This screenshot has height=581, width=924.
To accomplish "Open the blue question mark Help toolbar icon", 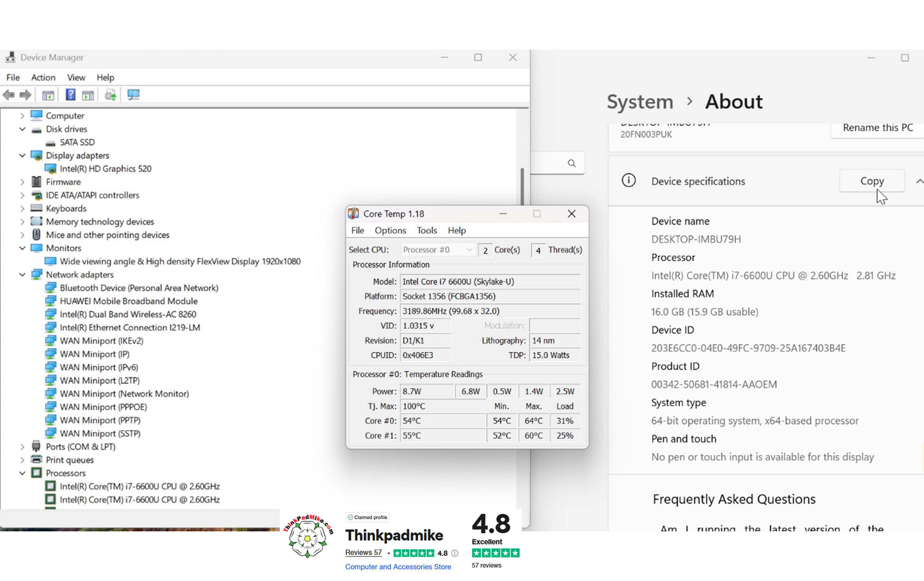I will pos(70,95).
